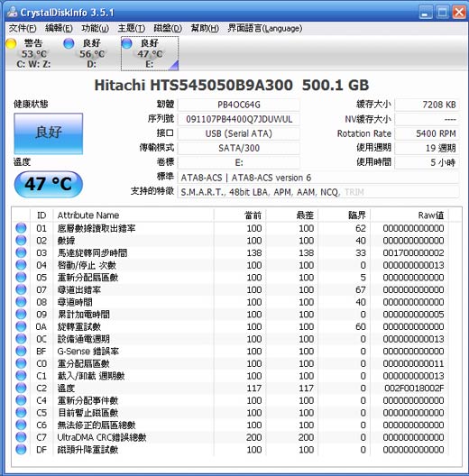The image size is (469, 476).
Task: Click status orb of attribute C1 row
Action: (x=21, y=376)
